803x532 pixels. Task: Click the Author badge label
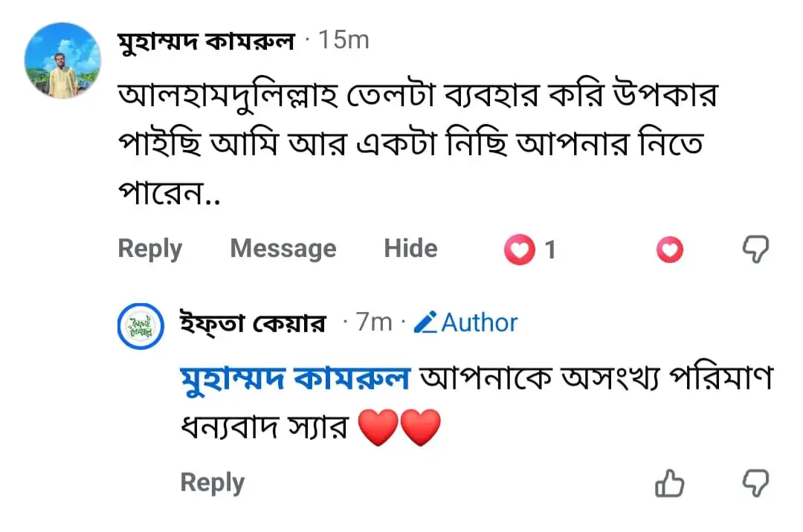pos(480,322)
